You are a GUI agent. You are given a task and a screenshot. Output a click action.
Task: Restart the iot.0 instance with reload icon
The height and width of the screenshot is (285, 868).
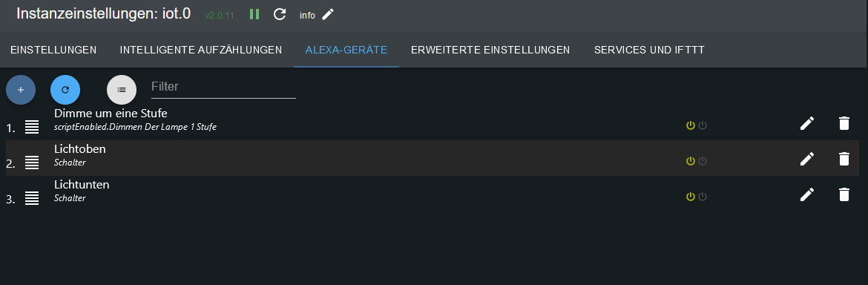pyautogui.click(x=280, y=14)
